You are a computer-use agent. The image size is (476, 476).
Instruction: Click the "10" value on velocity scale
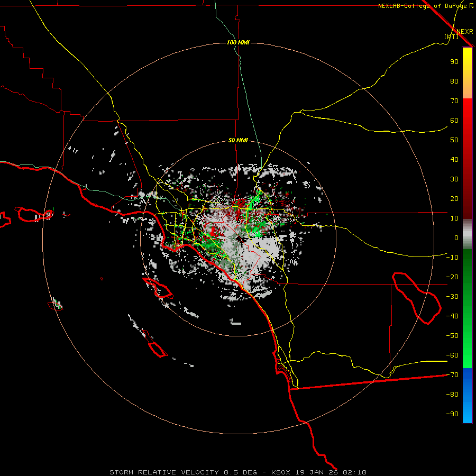[x=454, y=218]
